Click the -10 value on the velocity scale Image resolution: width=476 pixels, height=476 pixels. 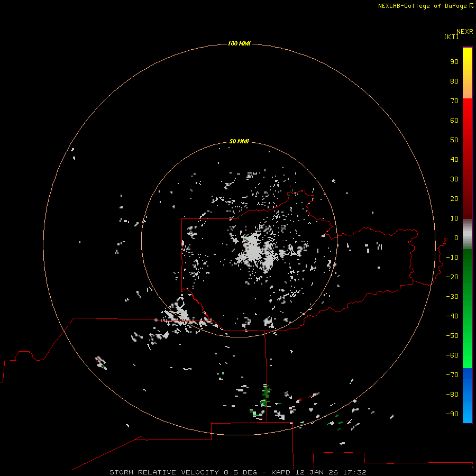pyautogui.click(x=452, y=258)
